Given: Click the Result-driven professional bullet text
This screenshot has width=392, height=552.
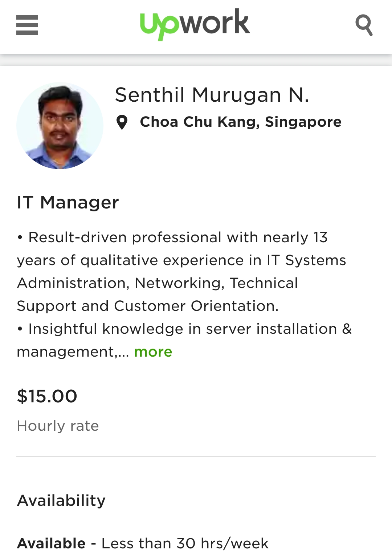Looking at the screenshot, I should coord(178,238).
